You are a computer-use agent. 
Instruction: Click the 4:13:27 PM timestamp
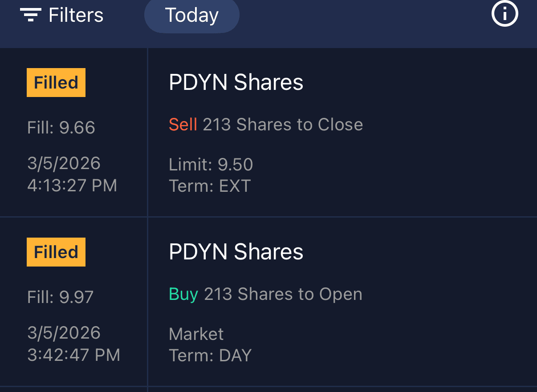click(x=72, y=186)
